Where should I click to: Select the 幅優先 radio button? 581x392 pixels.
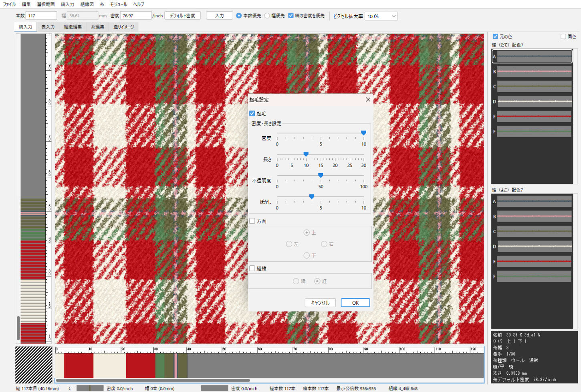point(267,16)
